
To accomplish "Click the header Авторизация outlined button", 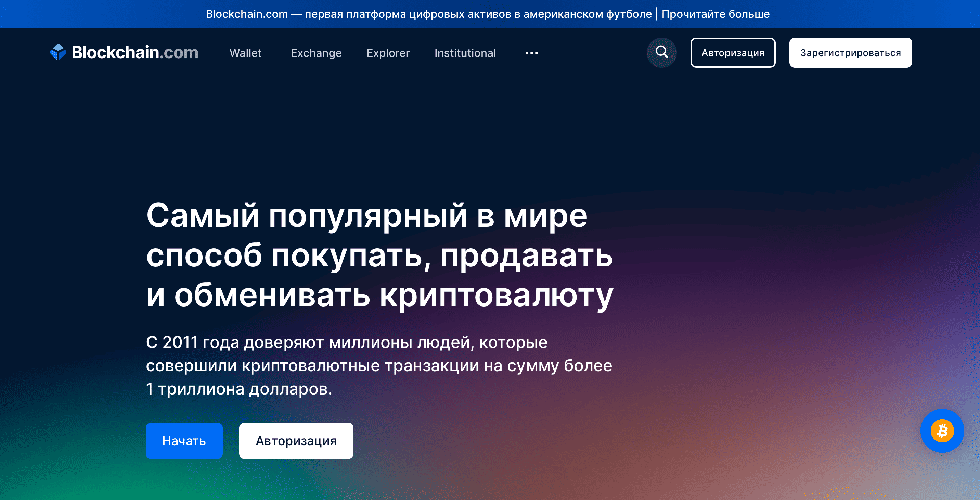I will 732,53.
